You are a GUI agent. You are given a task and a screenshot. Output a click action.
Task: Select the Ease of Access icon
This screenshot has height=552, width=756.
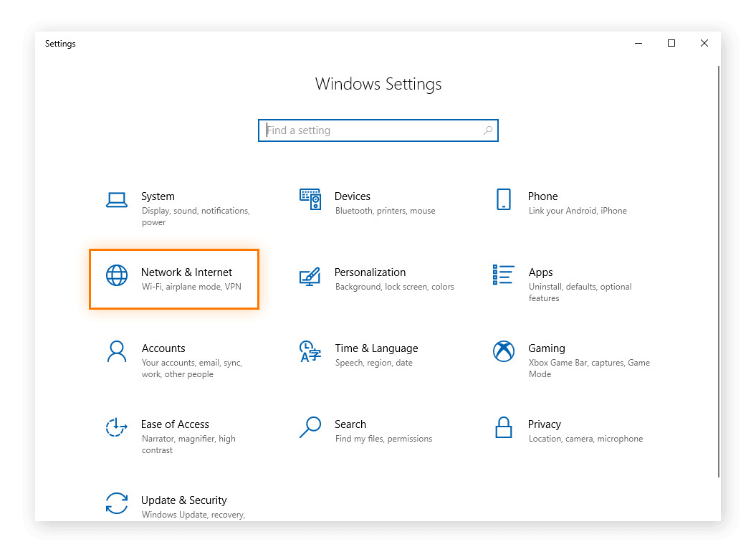pos(117,428)
